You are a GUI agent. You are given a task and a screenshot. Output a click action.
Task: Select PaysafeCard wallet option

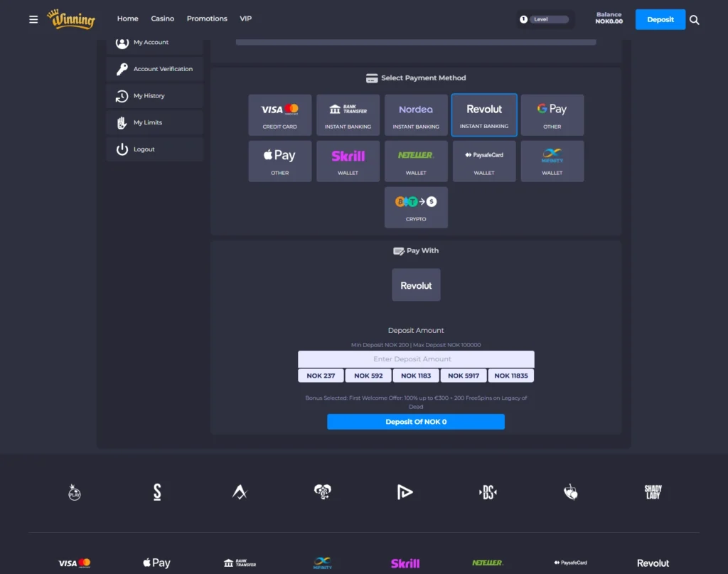point(484,161)
